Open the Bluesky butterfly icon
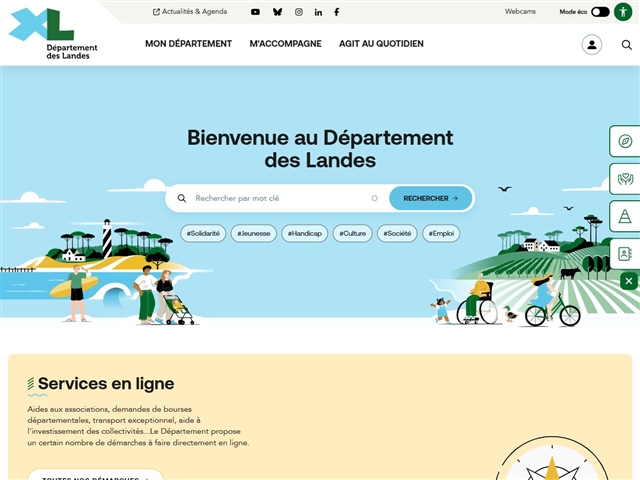The height and width of the screenshot is (480, 640). 278,12
